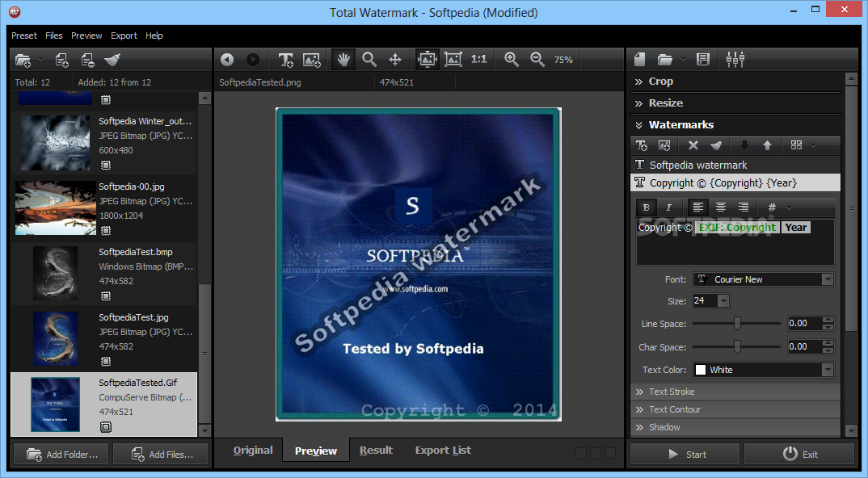Switch to the Export List tab
Screen dimensions: 868x478
point(443,451)
